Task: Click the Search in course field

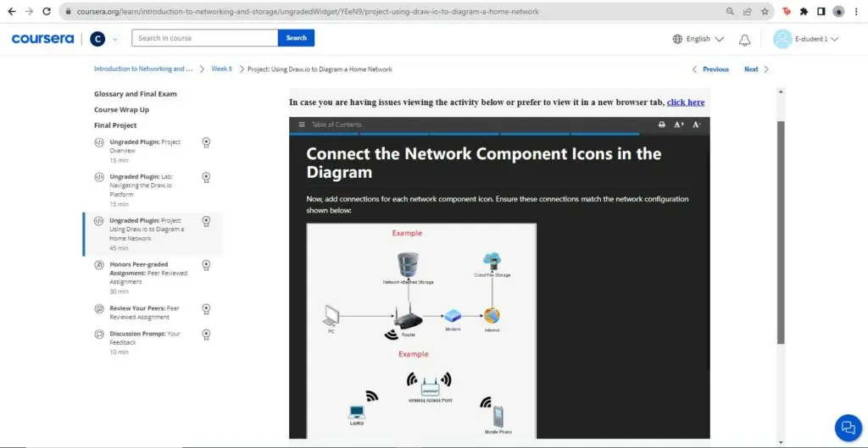Action: [205, 38]
